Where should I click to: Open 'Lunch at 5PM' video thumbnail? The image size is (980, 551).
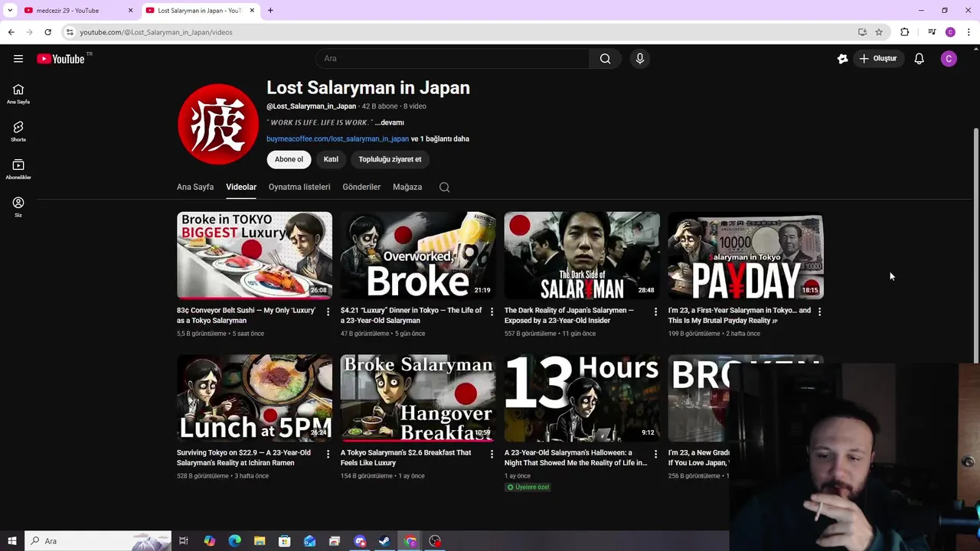pos(254,398)
